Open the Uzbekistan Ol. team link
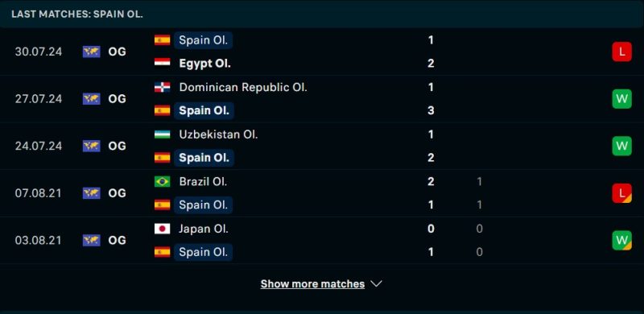Image resolution: width=644 pixels, height=314 pixels. click(218, 134)
